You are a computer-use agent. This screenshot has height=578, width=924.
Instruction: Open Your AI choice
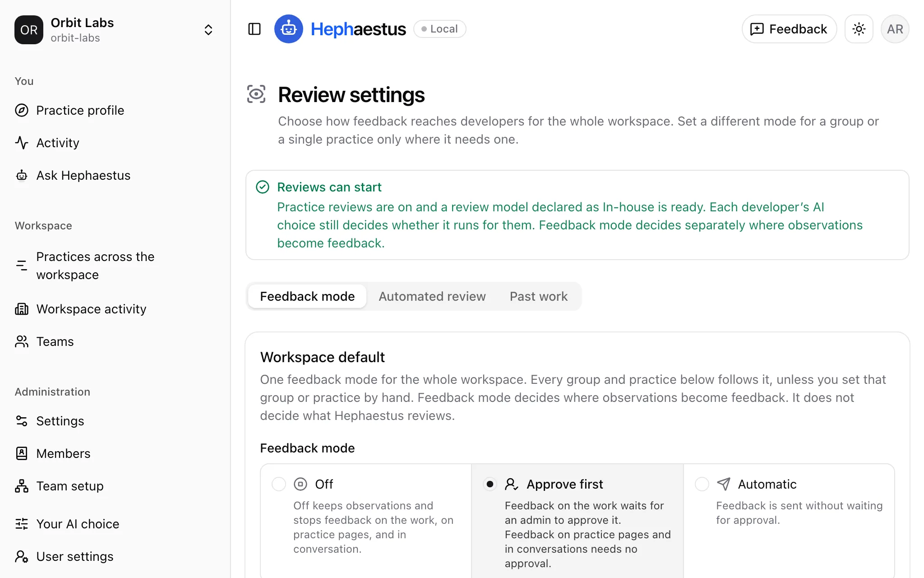pyautogui.click(x=115, y=524)
